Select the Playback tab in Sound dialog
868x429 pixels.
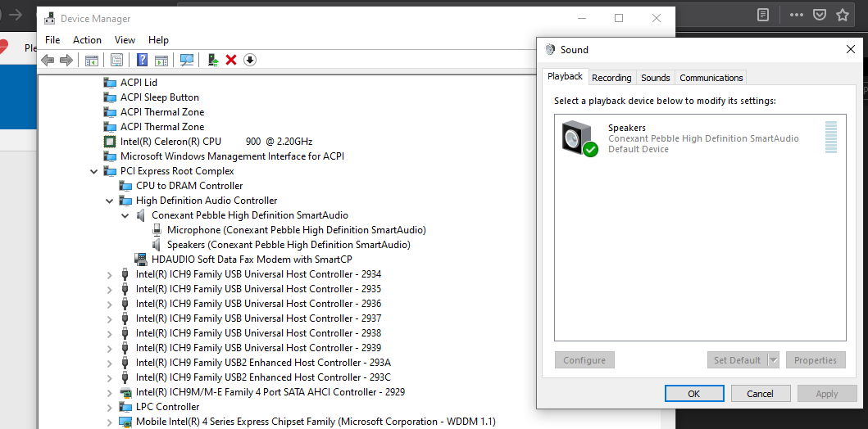[x=566, y=76]
